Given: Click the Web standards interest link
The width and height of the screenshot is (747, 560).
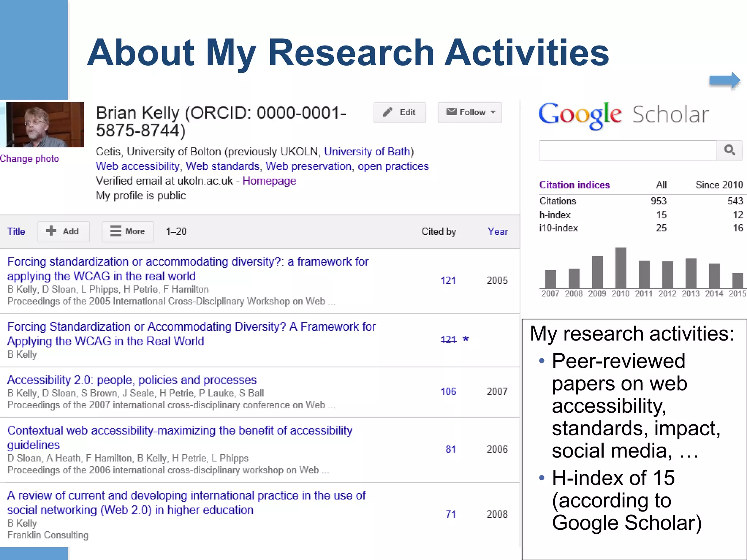Looking at the screenshot, I should (x=222, y=166).
